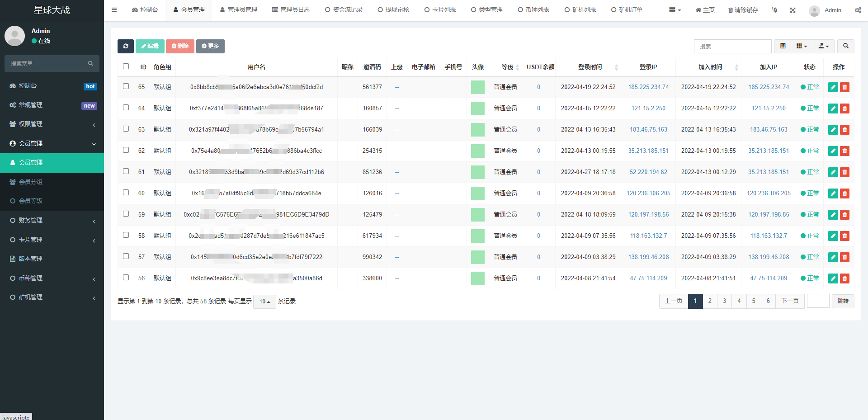Open the 提现审核 tab

coord(393,10)
